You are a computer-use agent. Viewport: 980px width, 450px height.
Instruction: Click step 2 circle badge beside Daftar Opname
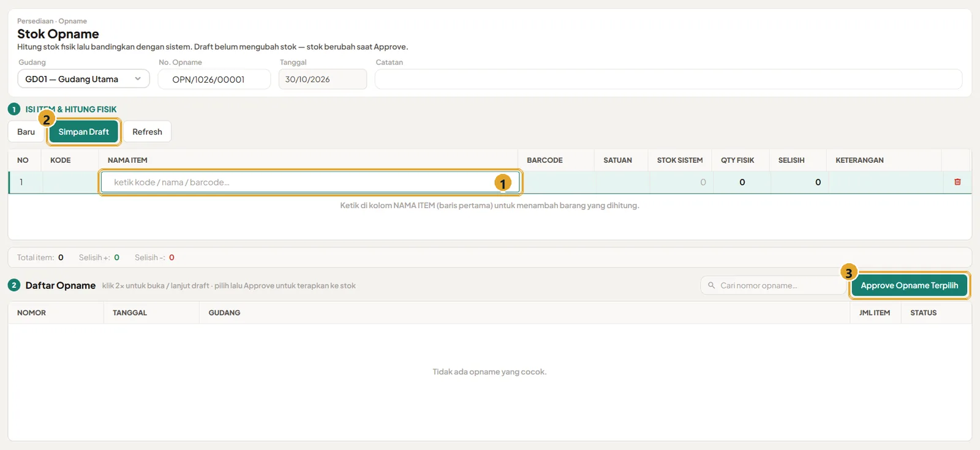(x=14, y=285)
